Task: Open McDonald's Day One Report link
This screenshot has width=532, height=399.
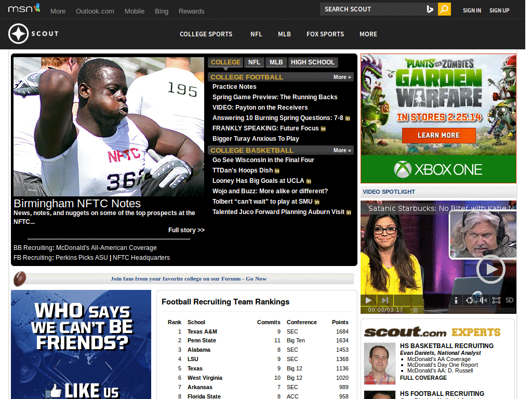Action: pos(443,365)
